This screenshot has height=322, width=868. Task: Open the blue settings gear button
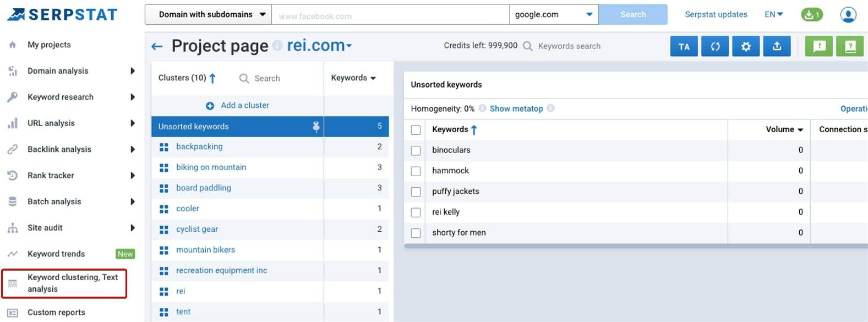(746, 46)
